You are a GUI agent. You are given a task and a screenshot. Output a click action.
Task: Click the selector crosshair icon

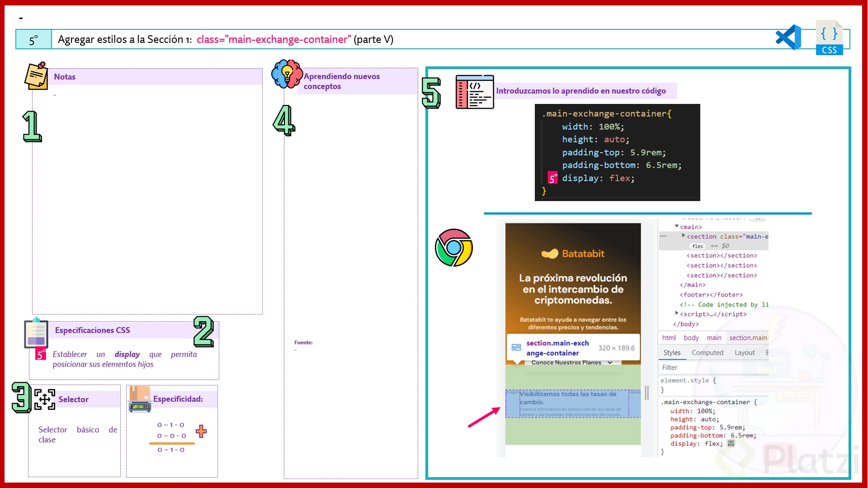45,399
